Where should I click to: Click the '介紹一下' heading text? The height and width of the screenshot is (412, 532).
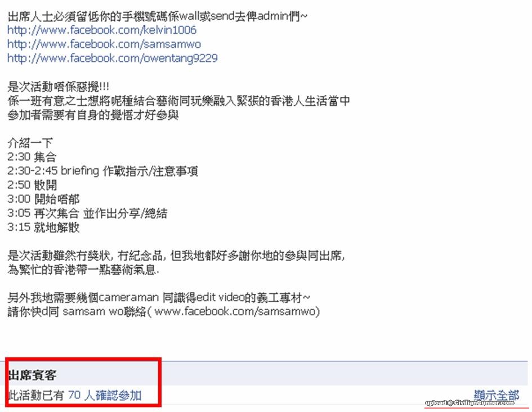30,143
